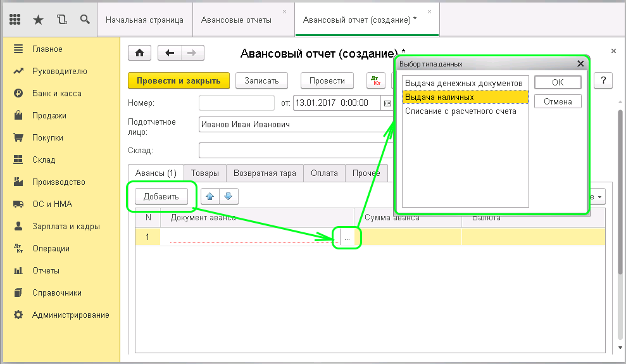
Task: Open the Авансовые отчеты tab
Action: point(237,20)
